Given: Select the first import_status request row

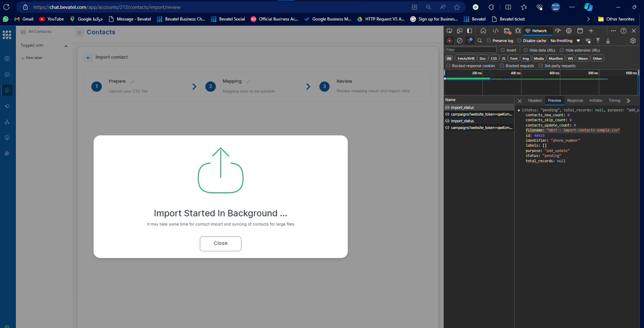Looking at the screenshot, I should coord(479,107).
